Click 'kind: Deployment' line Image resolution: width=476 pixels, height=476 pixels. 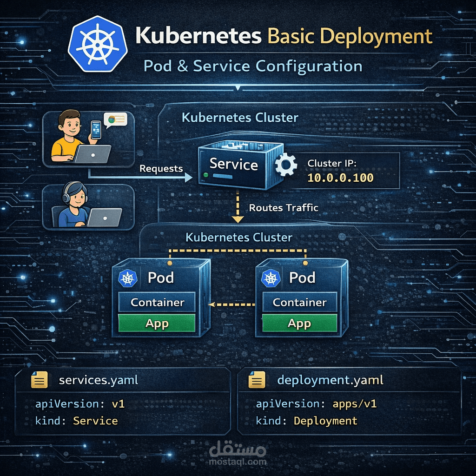point(307,421)
